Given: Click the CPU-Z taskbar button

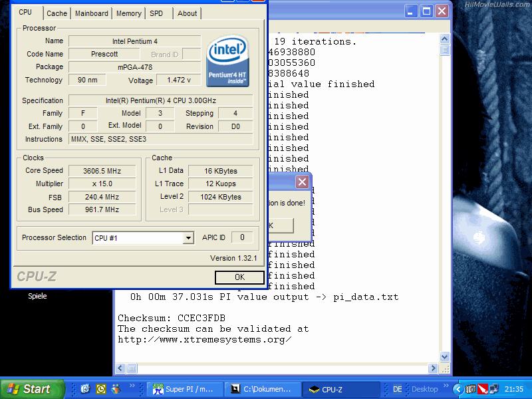Looking at the screenshot, I should tap(340, 389).
